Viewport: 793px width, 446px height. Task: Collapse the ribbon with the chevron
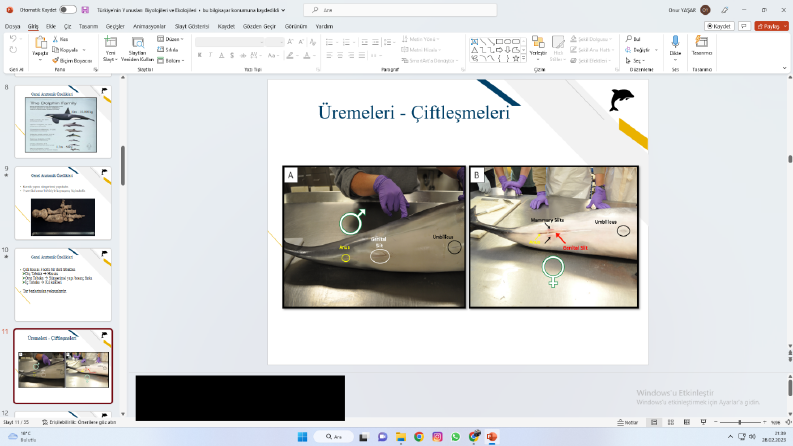[784, 68]
